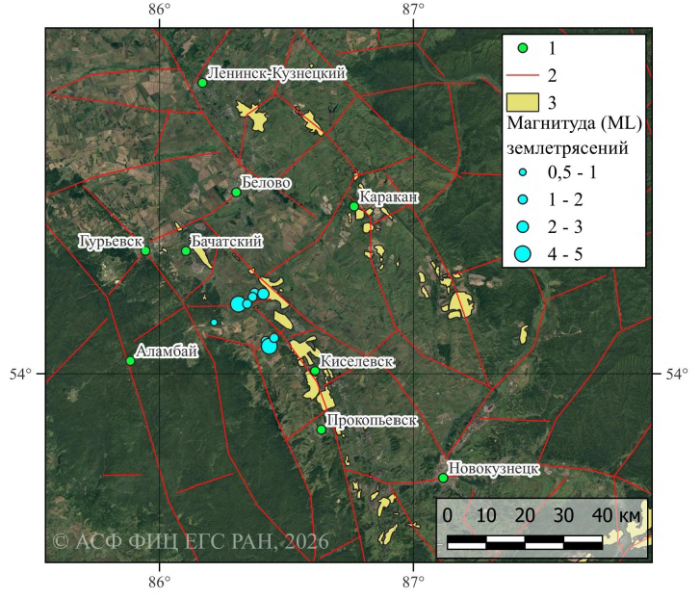Screen dimensions: 700x599
Task: Click the legend word землетрясений
Action: click(567, 147)
